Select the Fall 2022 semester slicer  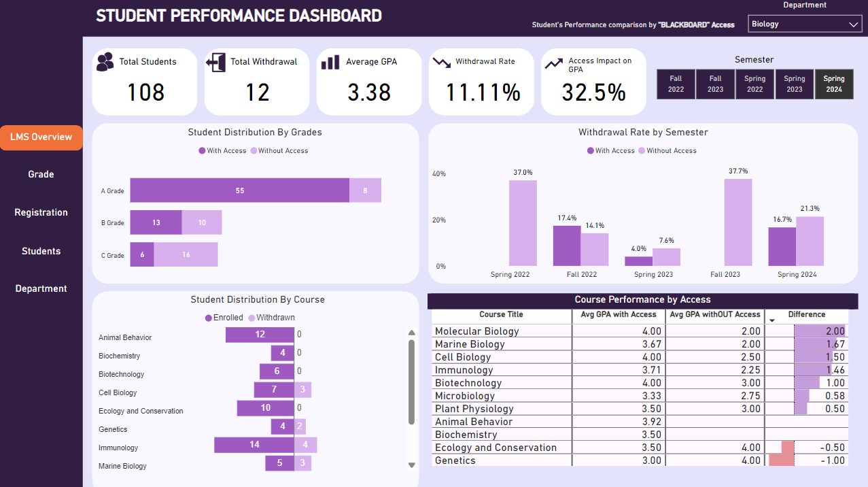[676, 84]
